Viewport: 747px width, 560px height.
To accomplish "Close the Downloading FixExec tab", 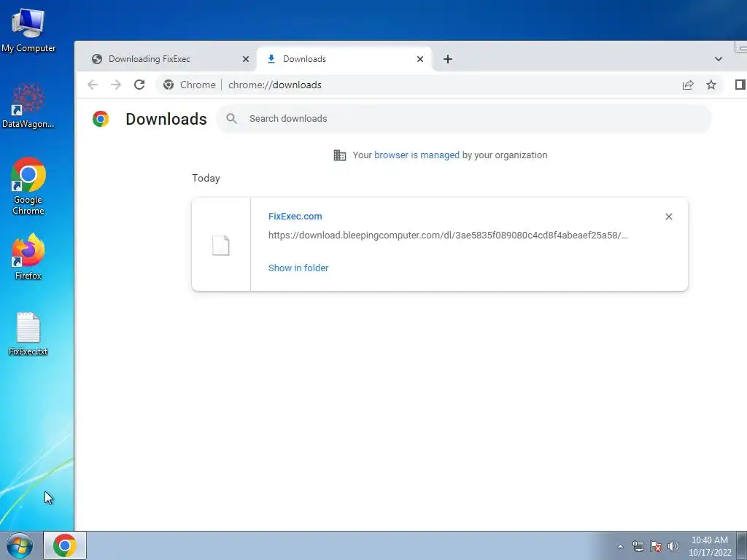I will coord(245,59).
